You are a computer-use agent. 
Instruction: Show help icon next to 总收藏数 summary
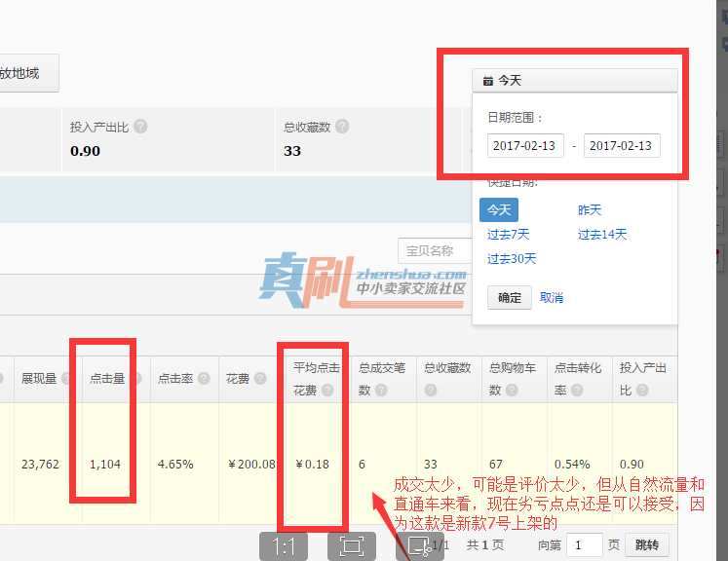pyautogui.click(x=342, y=127)
